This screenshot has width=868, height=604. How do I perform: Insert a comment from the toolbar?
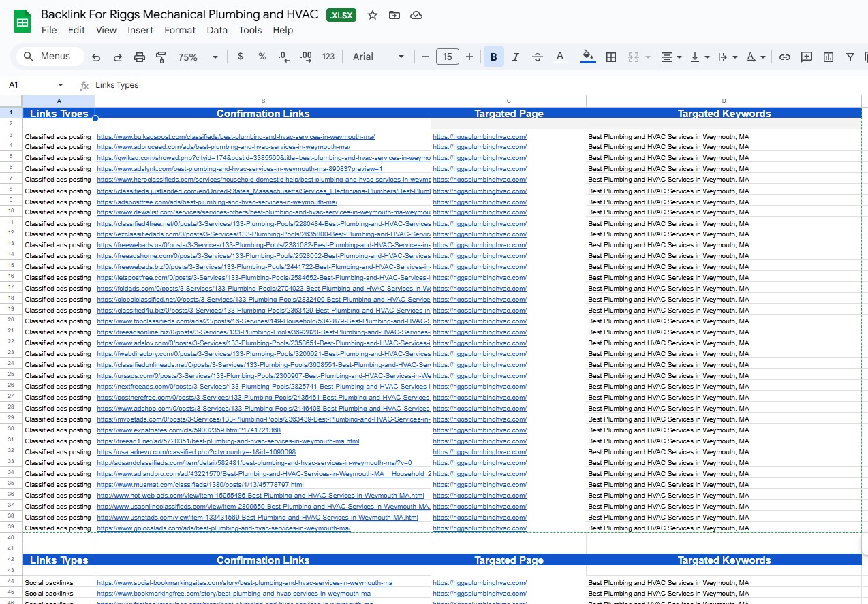807,57
